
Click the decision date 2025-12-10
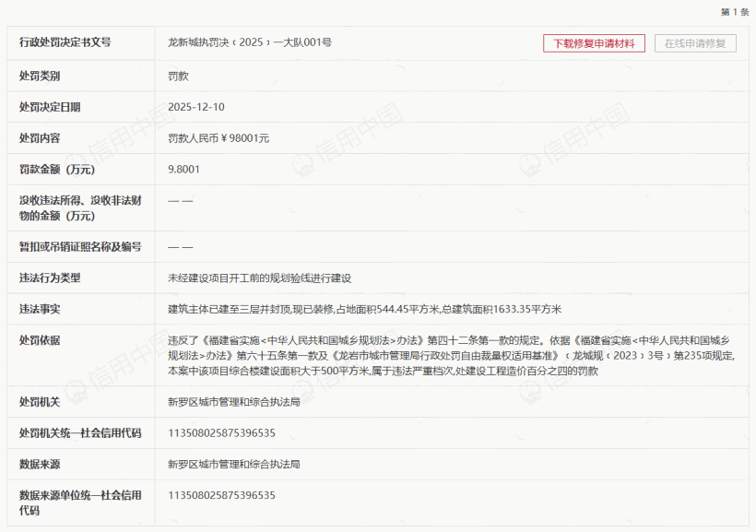195,107
